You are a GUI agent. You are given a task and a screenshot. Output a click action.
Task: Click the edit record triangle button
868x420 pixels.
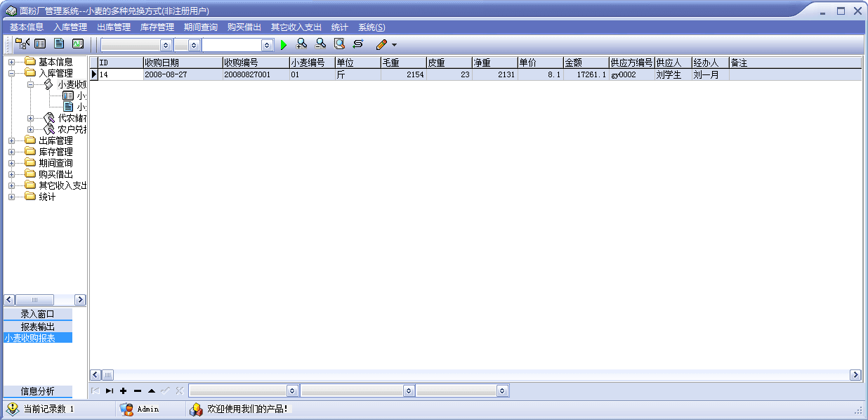152,391
